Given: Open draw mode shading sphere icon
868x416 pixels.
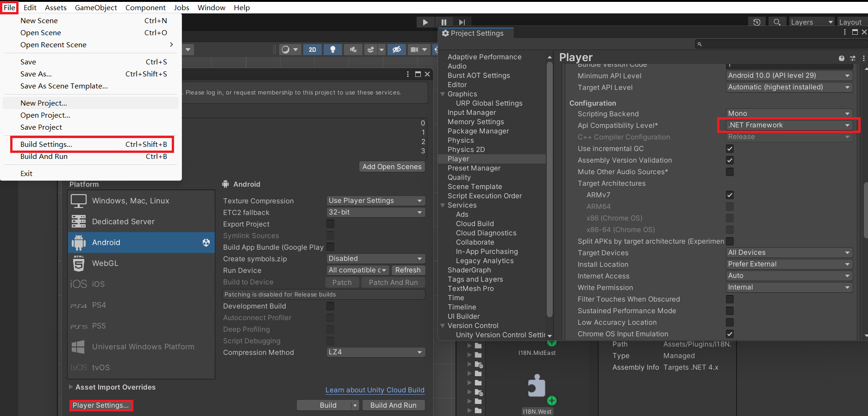Looking at the screenshot, I should point(286,50).
